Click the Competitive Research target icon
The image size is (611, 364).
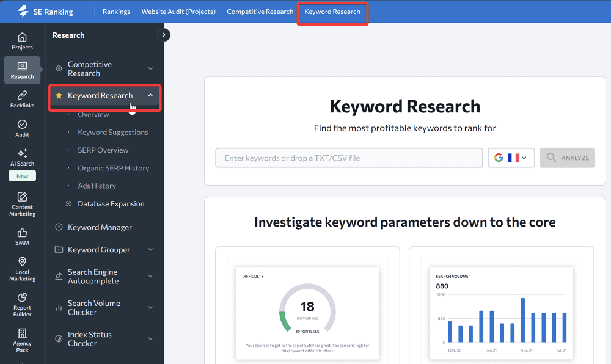59,68
